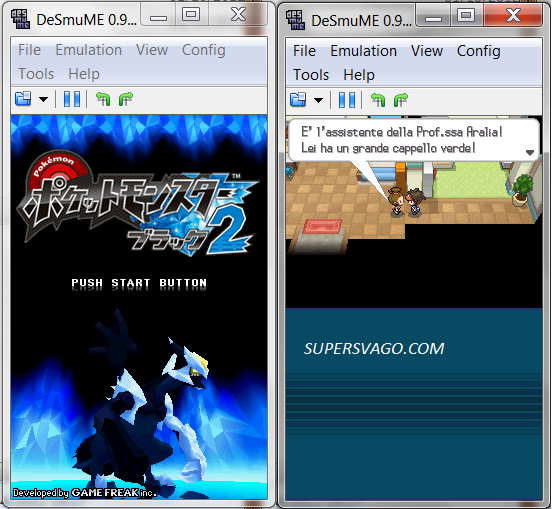Screen dimensions: 552x509
Task: Rotate screen clockwise in the right window
Action: click(401, 100)
